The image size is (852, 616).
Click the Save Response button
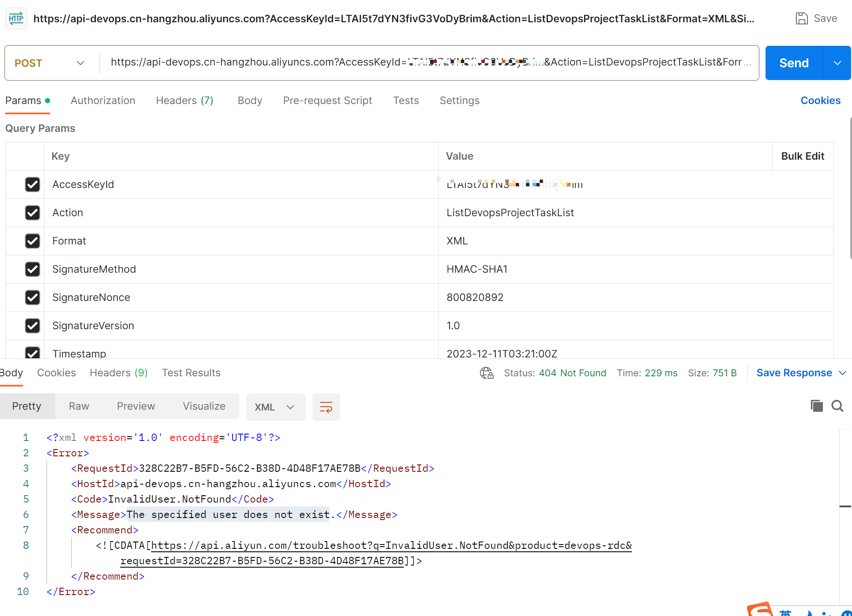coord(794,373)
